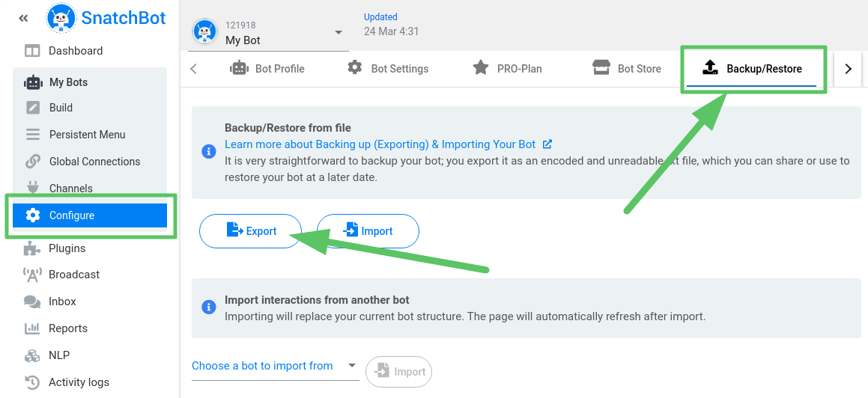The width and height of the screenshot is (868, 398).
Task: Click the SnatchBot brand name text
Action: 124,18
